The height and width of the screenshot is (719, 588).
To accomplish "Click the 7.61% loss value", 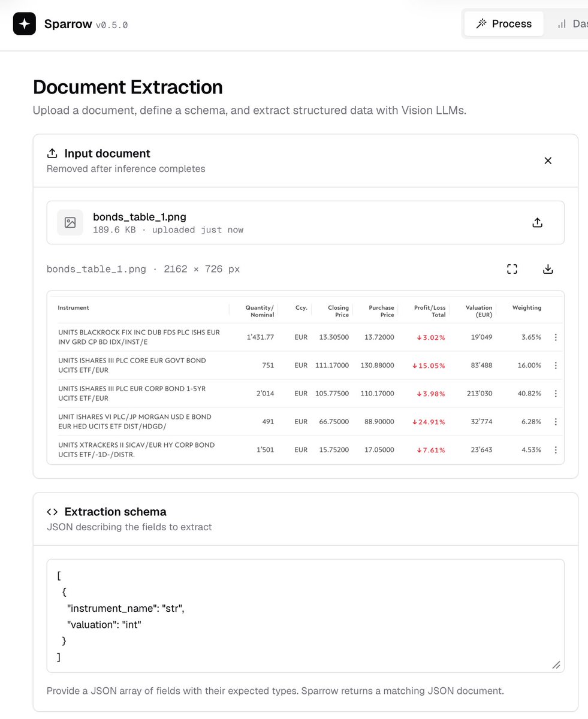I will 431,450.
